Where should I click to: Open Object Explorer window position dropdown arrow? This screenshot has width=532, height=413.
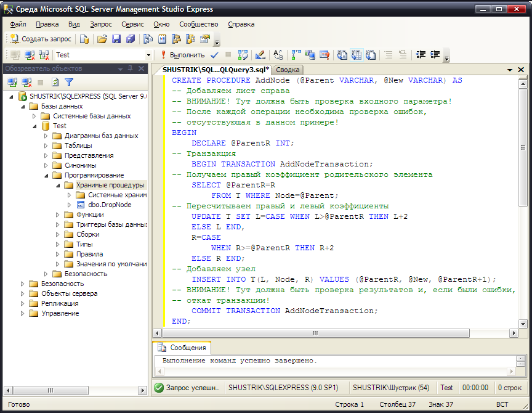pyautogui.click(x=120, y=69)
